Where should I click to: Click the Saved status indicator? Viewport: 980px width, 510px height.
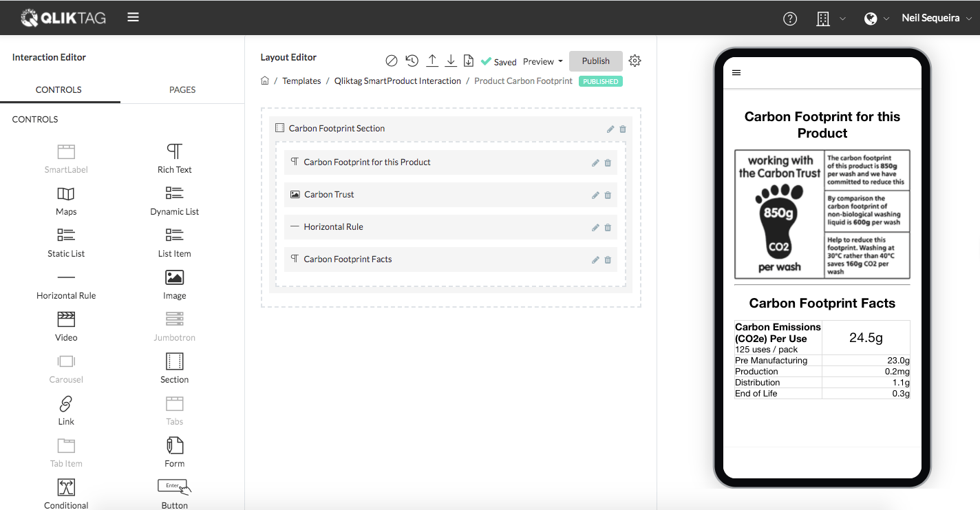point(499,61)
